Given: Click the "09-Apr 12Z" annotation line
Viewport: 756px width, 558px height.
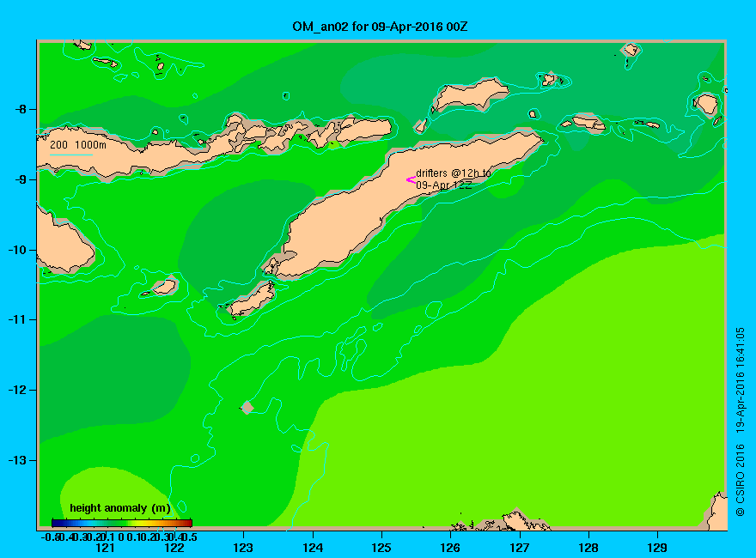Looking at the screenshot, I should (444, 185).
